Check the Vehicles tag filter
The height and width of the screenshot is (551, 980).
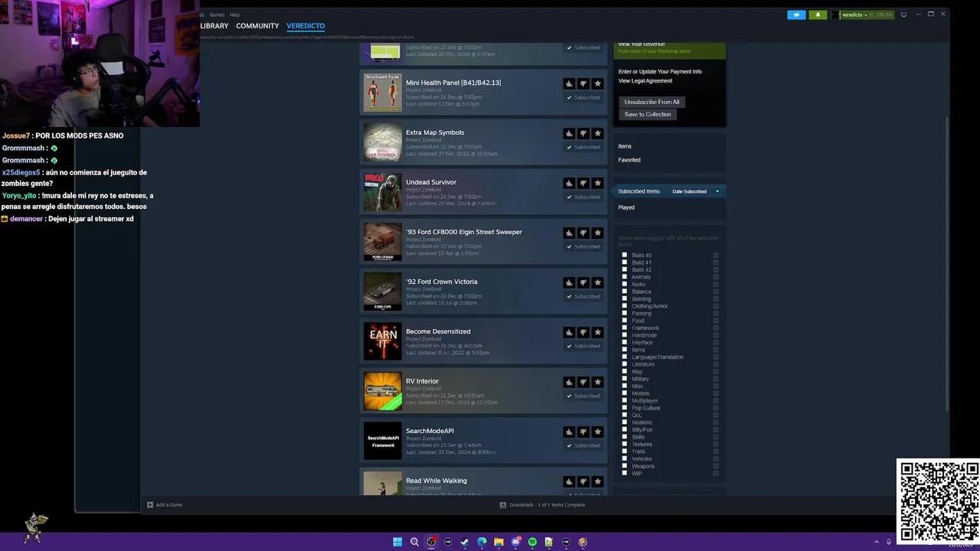tap(625, 458)
